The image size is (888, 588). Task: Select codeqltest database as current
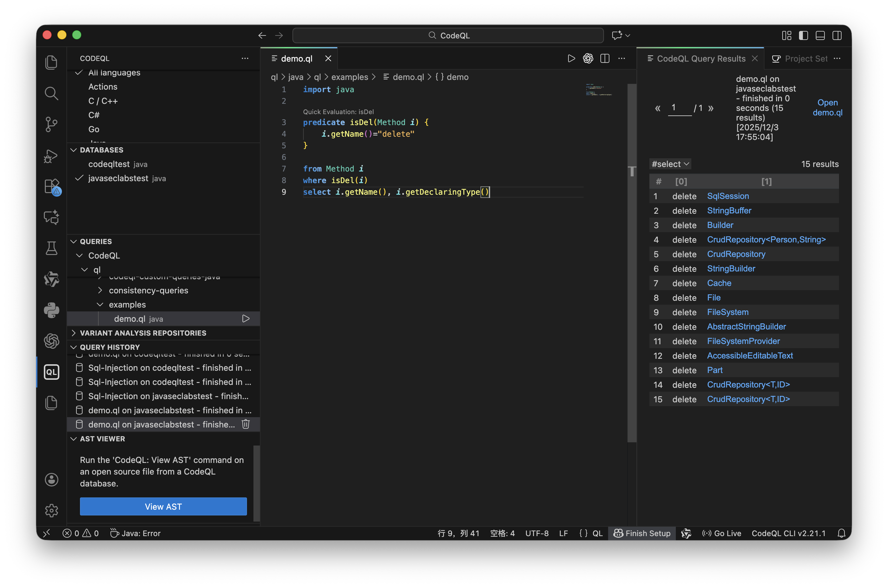coord(109,164)
